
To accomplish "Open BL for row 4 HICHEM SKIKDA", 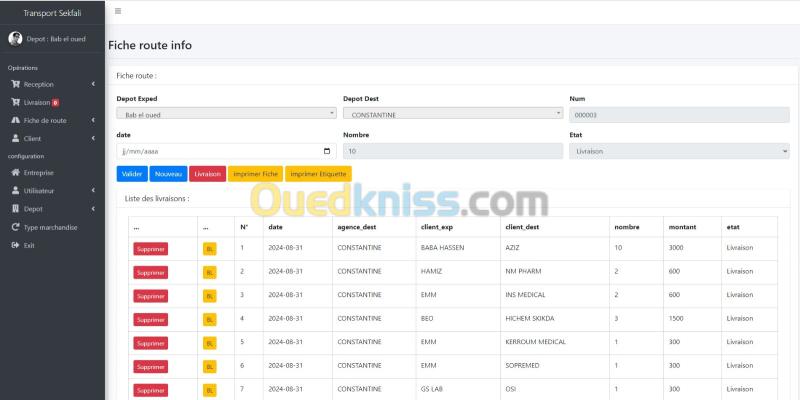I will (210, 319).
